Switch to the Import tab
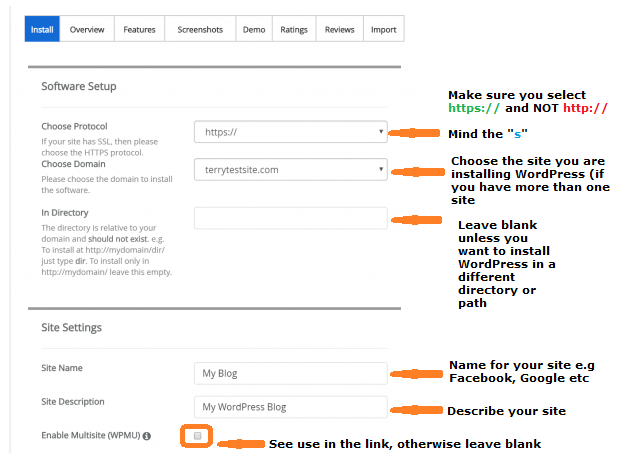 (x=384, y=29)
